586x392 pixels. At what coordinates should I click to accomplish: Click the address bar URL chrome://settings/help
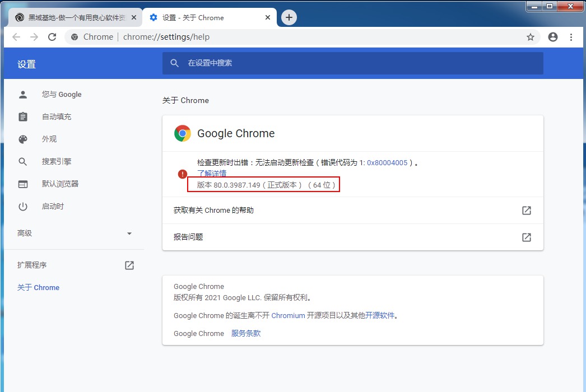[x=166, y=37]
